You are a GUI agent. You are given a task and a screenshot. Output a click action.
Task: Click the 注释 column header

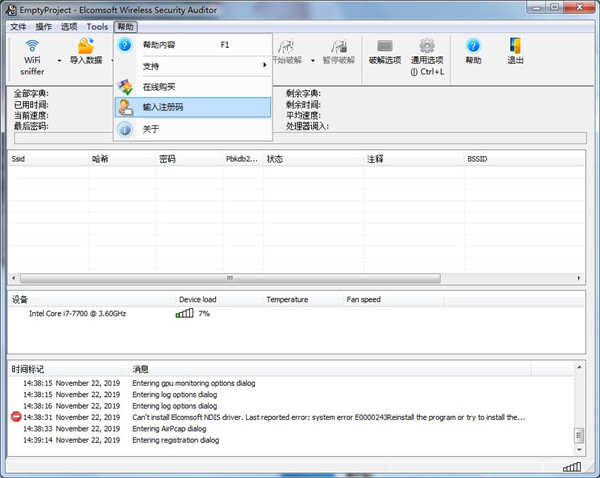(414, 159)
